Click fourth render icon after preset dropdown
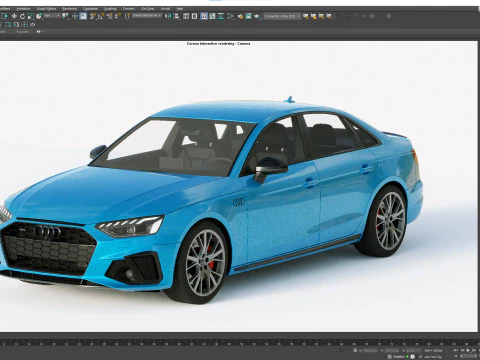Viewport: 480px width, 360px height. (329, 16)
